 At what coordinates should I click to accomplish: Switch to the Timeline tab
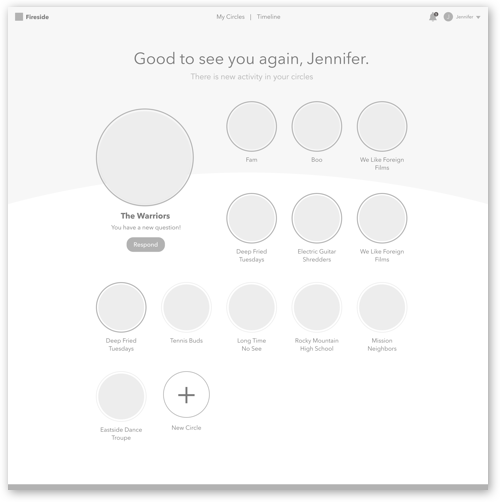coord(268,17)
